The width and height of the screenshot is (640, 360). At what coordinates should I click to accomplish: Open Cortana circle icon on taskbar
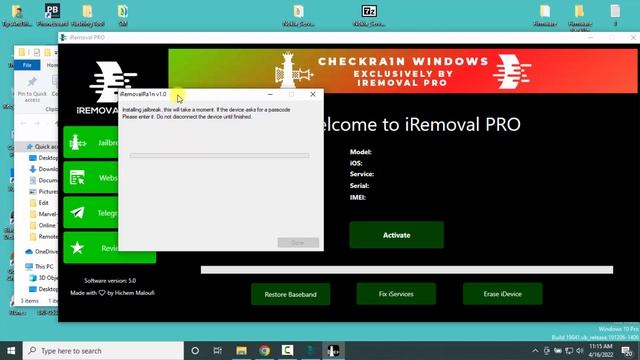pyautogui.click(x=195, y=351)
